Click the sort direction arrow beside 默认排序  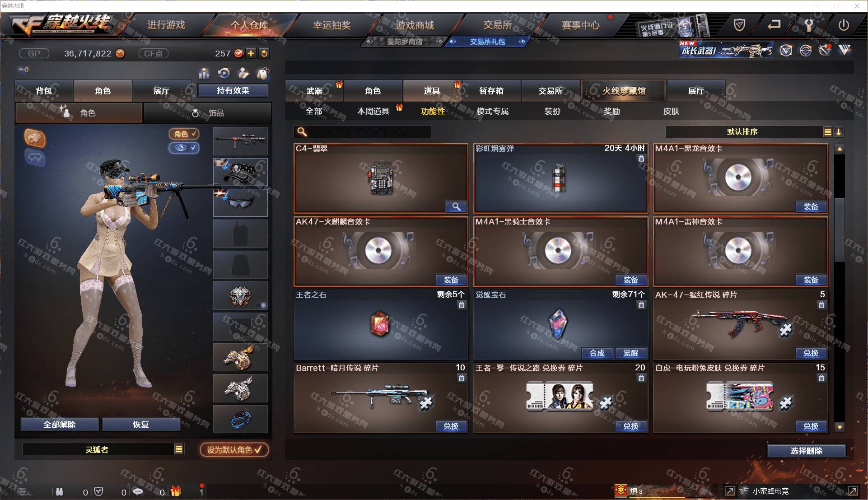click(839, 132)
